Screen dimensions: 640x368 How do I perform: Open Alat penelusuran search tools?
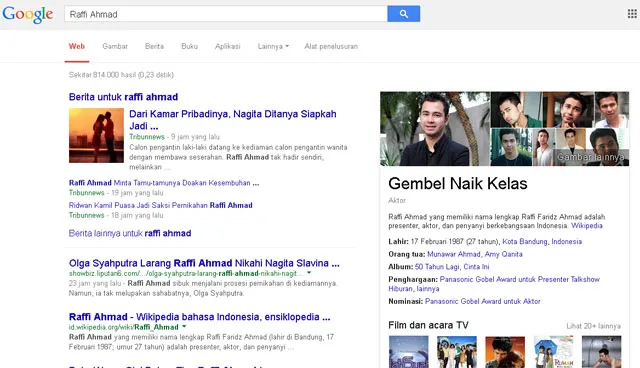coord(331,47)
